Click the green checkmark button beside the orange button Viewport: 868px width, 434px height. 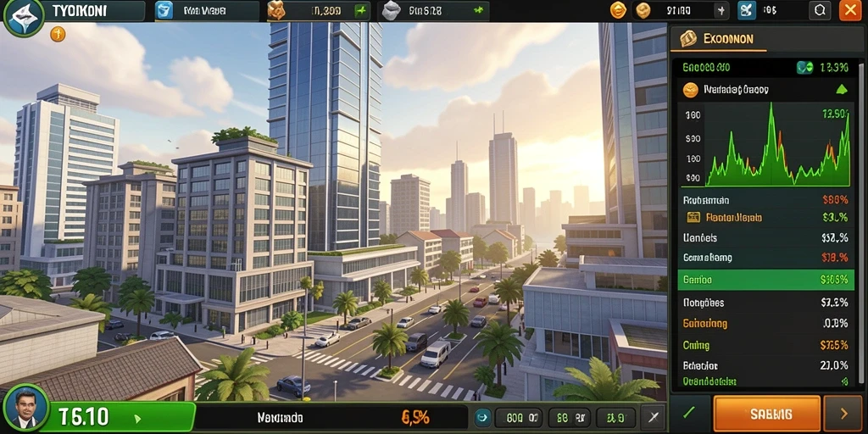pos(690,414)
